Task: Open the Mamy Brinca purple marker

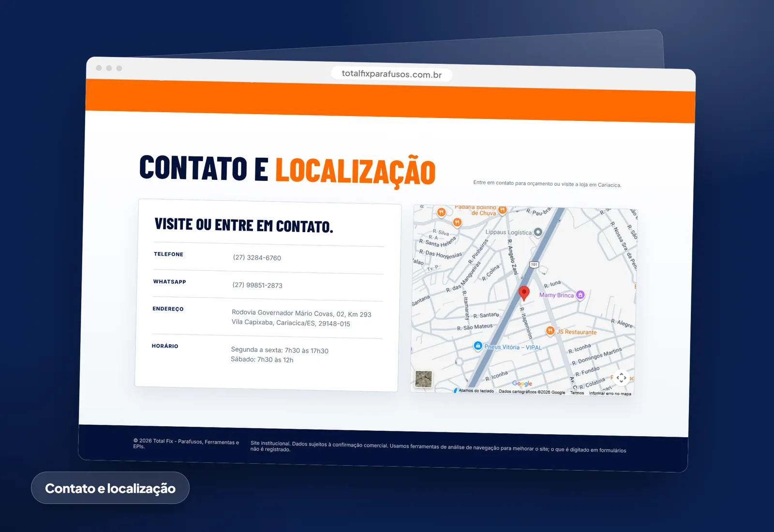Action: [581, 295]
